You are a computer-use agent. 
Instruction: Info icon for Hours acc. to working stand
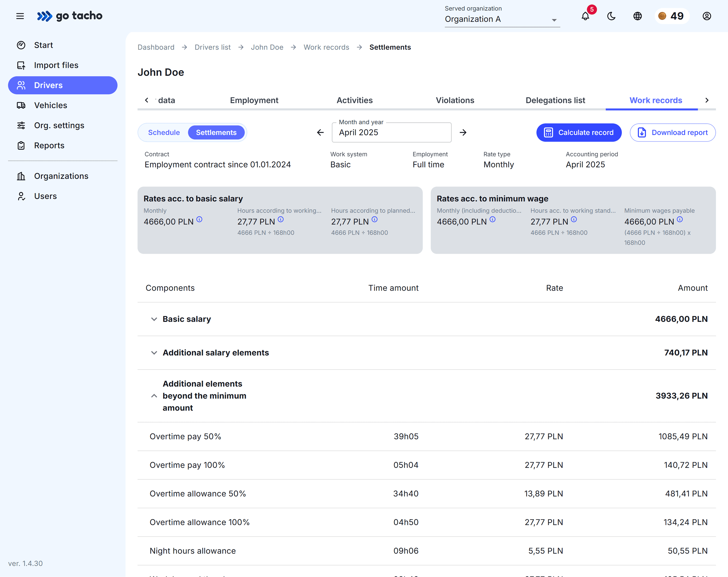[574, 219]
